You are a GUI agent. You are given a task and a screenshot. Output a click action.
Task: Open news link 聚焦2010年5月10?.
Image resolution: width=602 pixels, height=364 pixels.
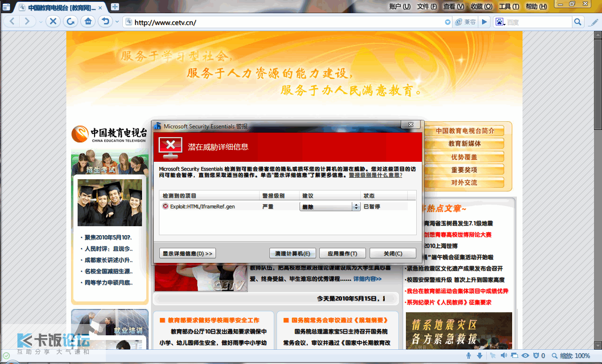[108, 237]
